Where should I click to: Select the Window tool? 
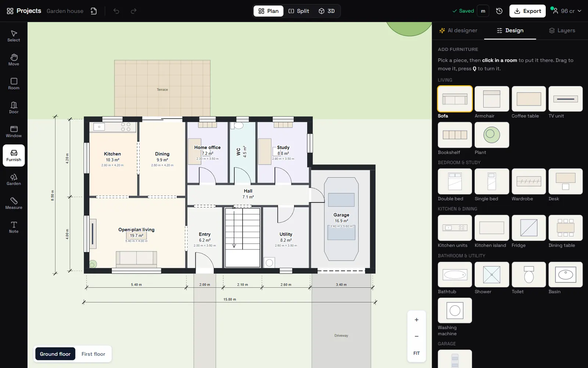click(x=14, y=132)
